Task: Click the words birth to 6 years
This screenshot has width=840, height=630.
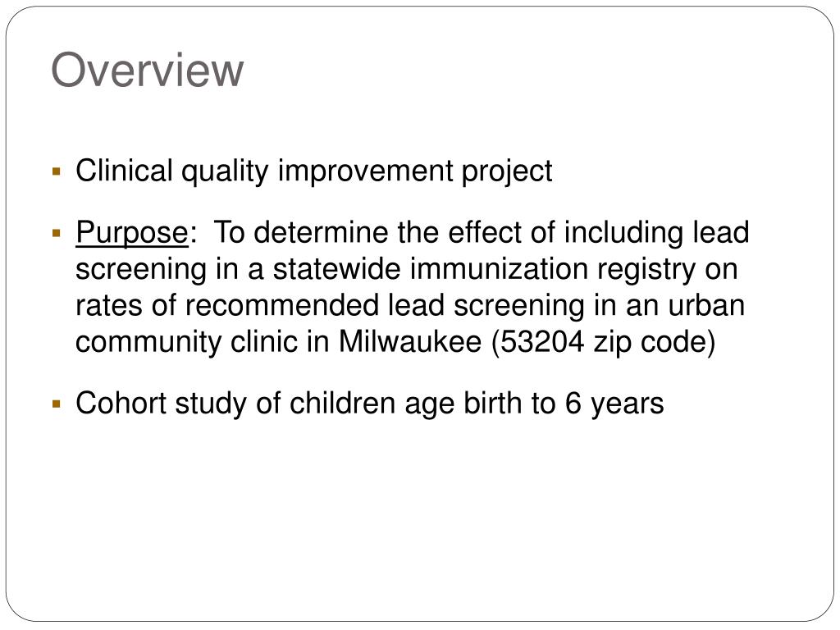Action: coord(564,404)
